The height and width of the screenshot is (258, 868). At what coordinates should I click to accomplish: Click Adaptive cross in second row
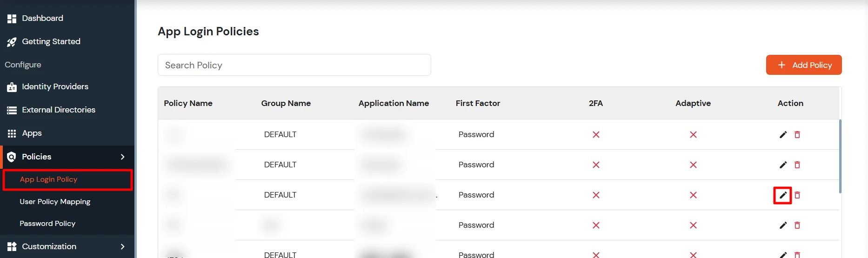[x=693, y=165]
